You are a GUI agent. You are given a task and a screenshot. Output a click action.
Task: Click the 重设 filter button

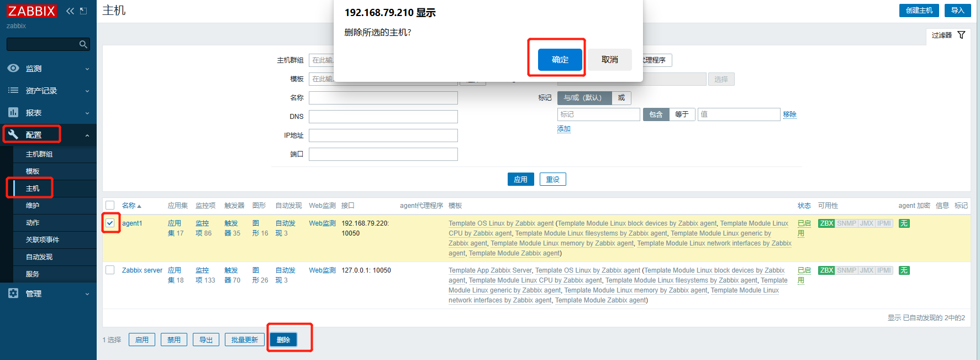(553, 179)
